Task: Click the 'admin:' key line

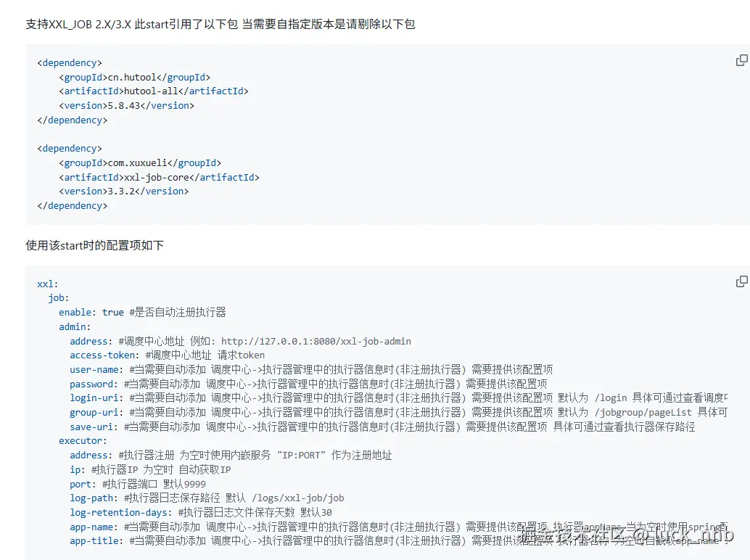Action: [x=75, y=326]
